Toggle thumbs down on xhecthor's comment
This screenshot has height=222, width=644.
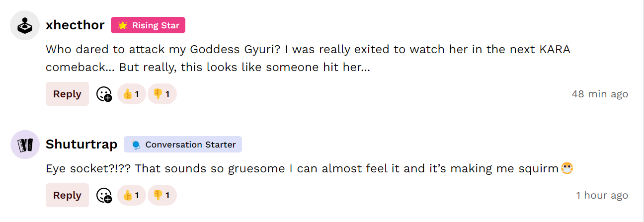click(x=162, y=94)
